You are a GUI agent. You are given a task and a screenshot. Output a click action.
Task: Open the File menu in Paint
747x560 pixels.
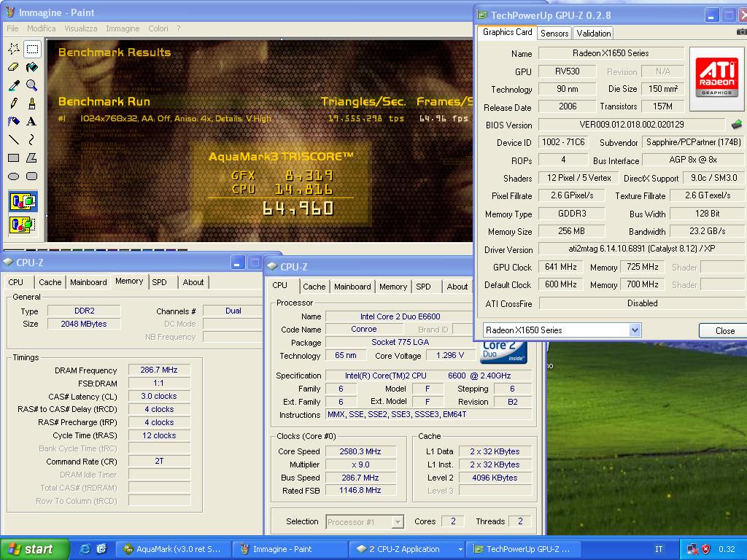click(x=12, y=28)
